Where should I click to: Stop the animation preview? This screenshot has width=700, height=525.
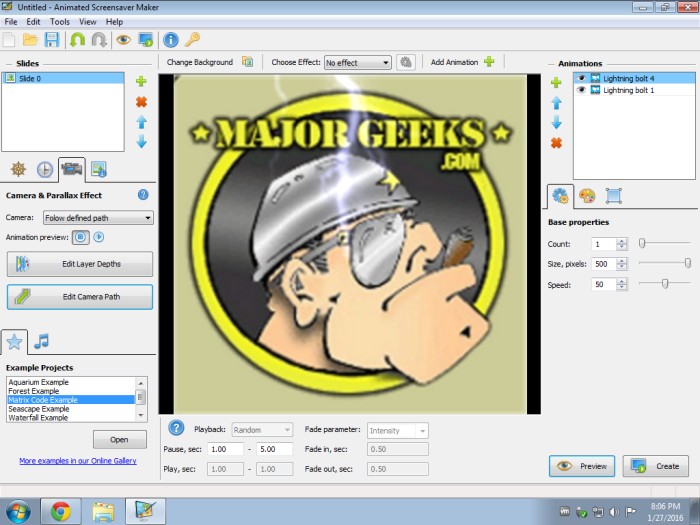coord(81,237)
